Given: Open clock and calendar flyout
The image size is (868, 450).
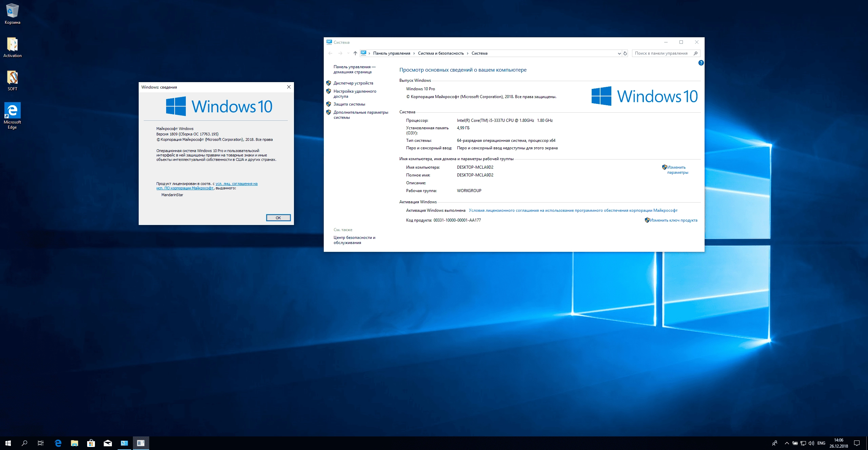Looking at the screenshot, I should pyautogui.click(x=839, y=443).
